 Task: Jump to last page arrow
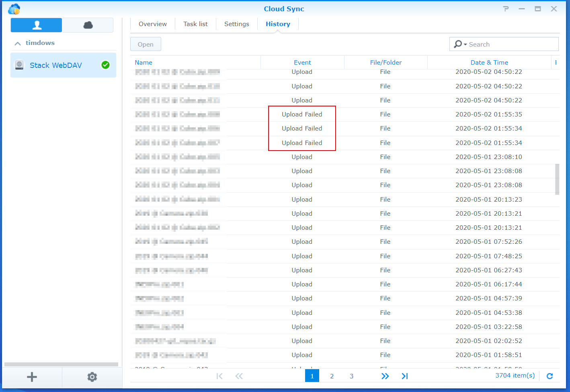pyautogui.click(x=404, y=376)
